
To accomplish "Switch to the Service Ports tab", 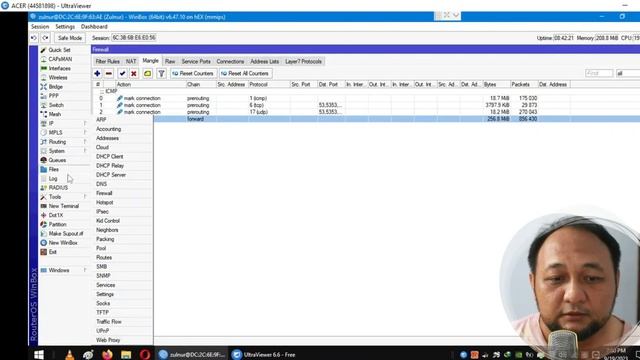I will tap(196, 61).
